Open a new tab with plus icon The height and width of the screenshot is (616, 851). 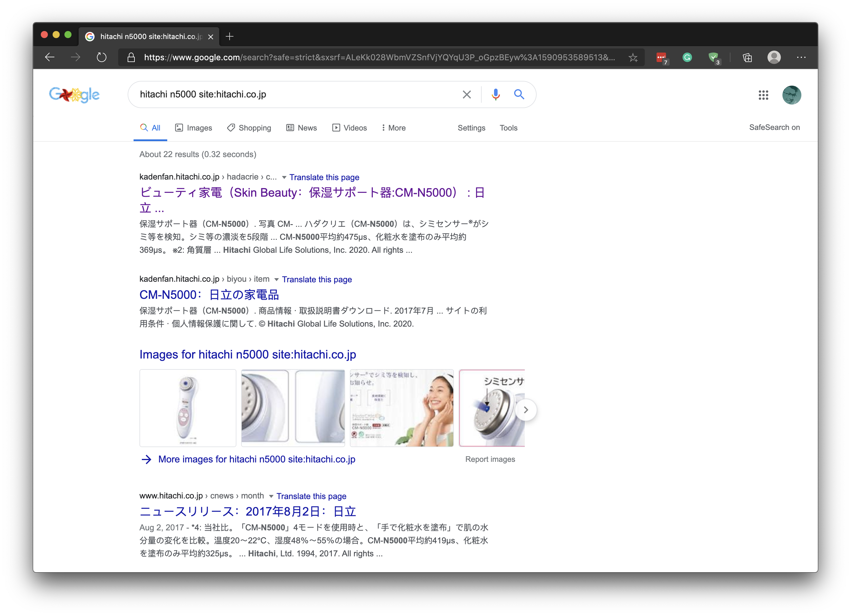pyautogui.click(x=230, y=36)
